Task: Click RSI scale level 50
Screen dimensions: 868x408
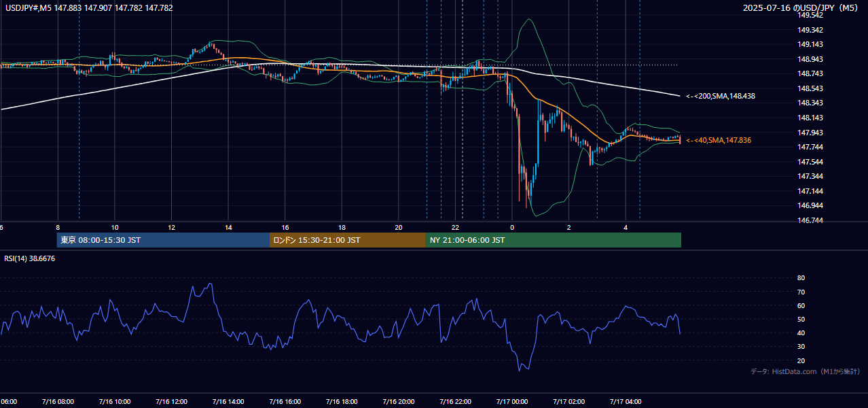Action: point(801,319)
